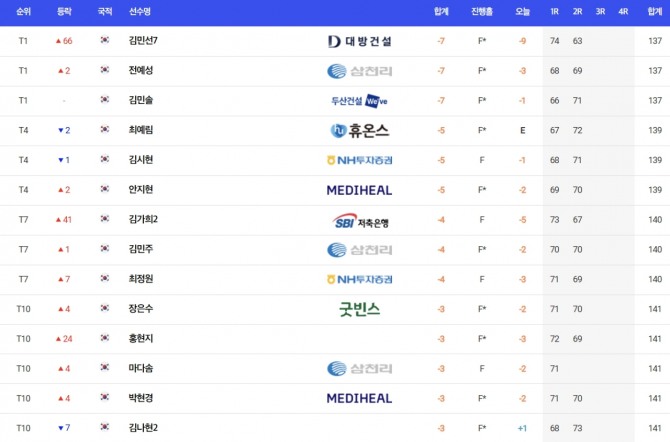
Task: Click the 휴온스 sponsor logo
Action: coord(359,131)
